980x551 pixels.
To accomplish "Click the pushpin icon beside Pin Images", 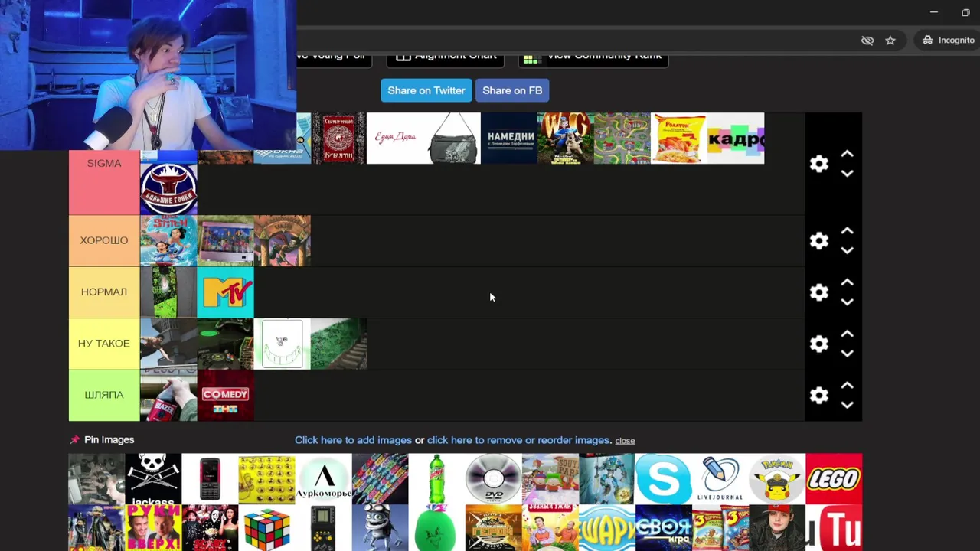I will click(x=74, y=440).
